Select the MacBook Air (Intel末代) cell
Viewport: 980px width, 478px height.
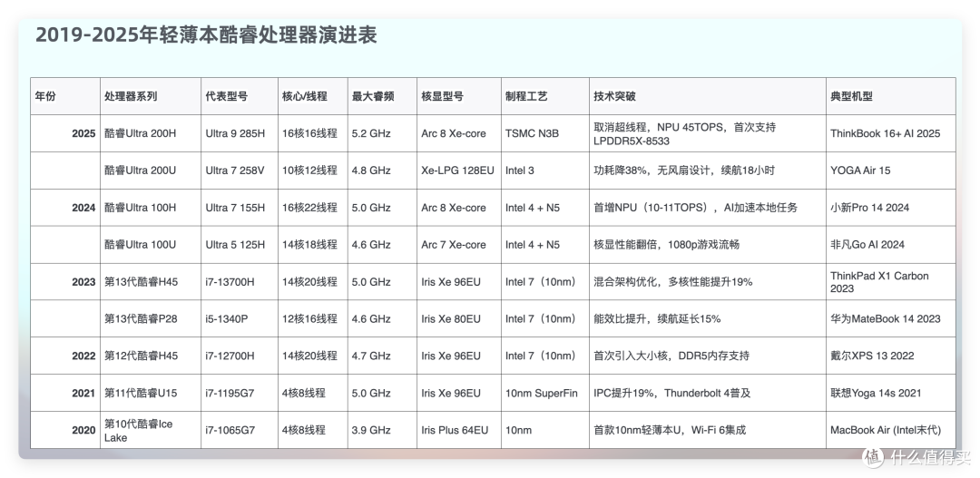tap(891, 430)
